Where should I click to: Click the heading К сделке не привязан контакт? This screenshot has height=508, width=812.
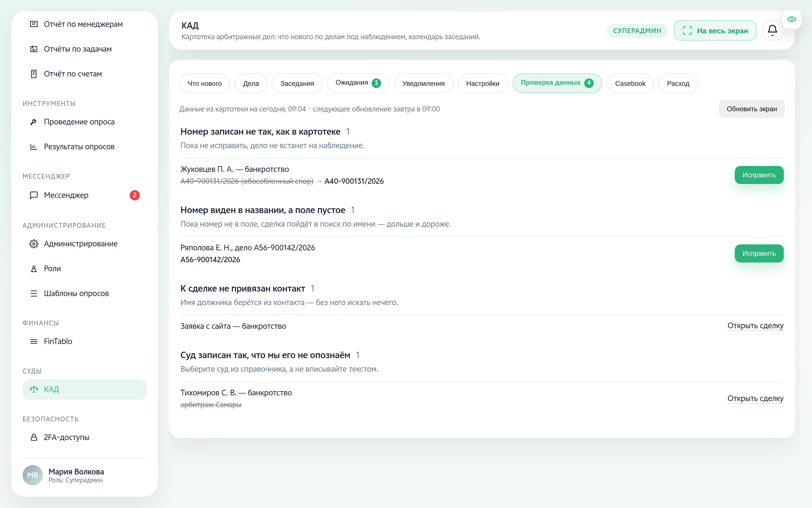point(242,289)
